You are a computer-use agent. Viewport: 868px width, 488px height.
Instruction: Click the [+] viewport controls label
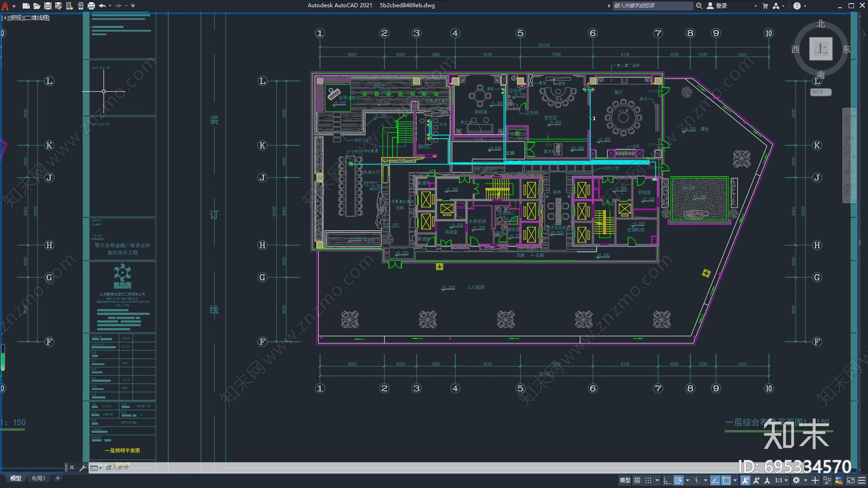click(x=5, y=18)
